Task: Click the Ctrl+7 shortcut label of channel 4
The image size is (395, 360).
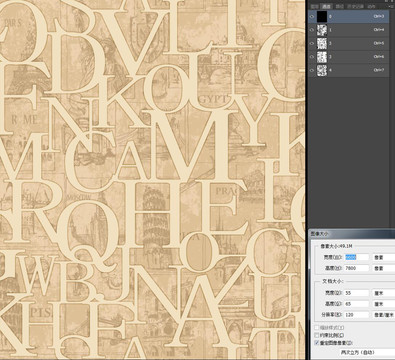Action: click(379, 70)
